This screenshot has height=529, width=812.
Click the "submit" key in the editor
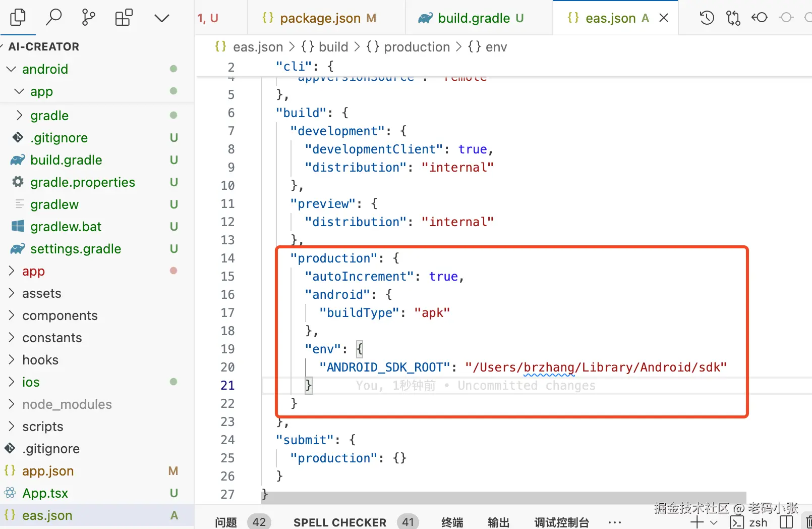(x=305, y=440)
